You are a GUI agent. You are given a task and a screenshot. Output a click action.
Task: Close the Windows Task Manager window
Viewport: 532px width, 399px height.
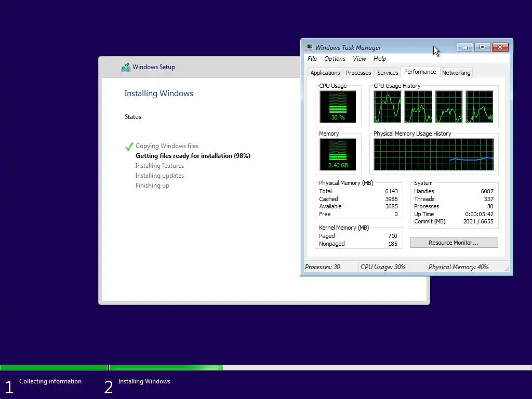pos(500,47)
